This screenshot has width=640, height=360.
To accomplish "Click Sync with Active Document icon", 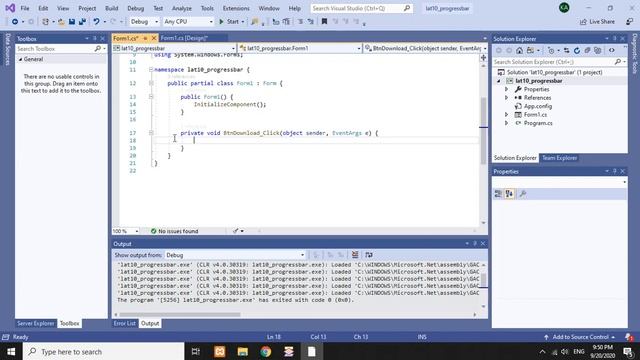I will 567,51.
